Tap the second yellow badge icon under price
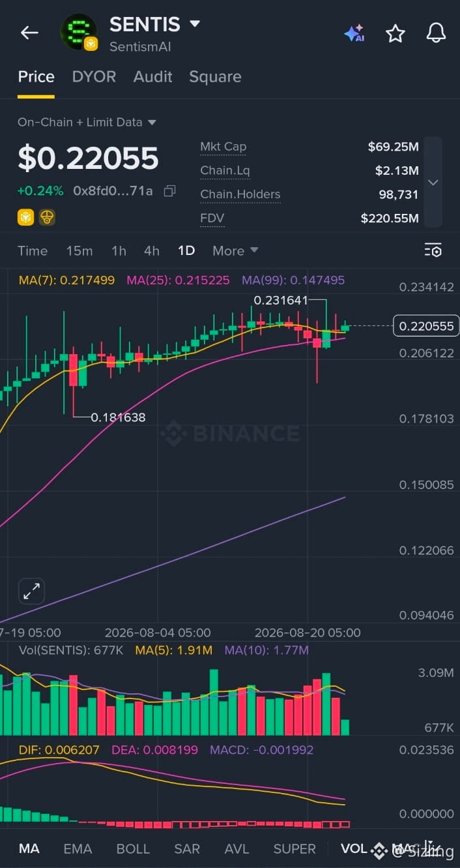Viewport: 460px width, 868px height. [46, 217]
